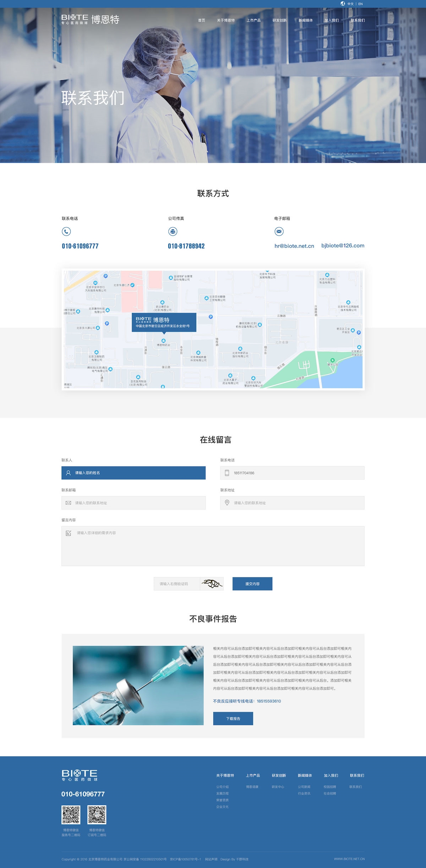This screenshot has height=868, width=426.
Task: Open the 研发创新 top navigation item
Action: click(279, 21)
